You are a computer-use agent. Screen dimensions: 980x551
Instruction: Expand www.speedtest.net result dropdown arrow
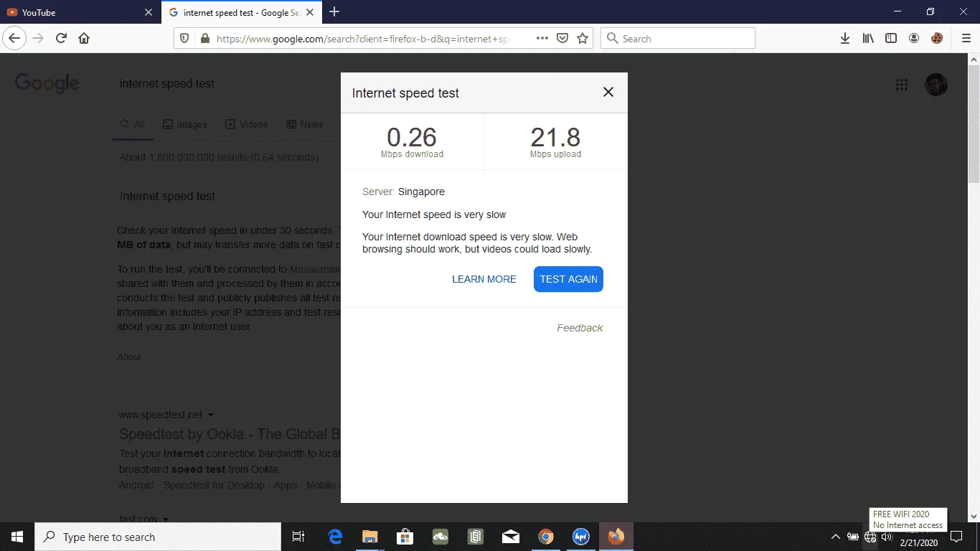point(211,415)
